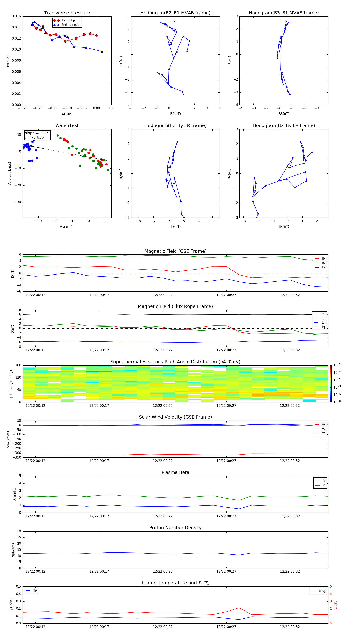Click the "180" pitch angle tick label
This screenshot has height=644, width=351.
[18, 365]
